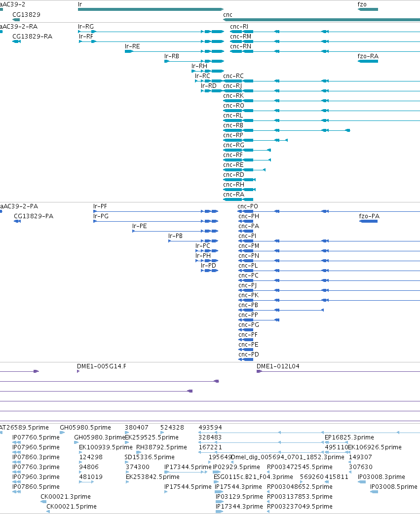Select EST RP003237049.5prime label

tap(300, 507)
